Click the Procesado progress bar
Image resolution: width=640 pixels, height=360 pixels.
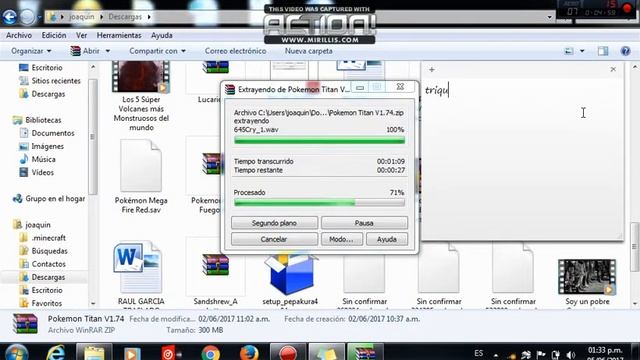(319, 202)
